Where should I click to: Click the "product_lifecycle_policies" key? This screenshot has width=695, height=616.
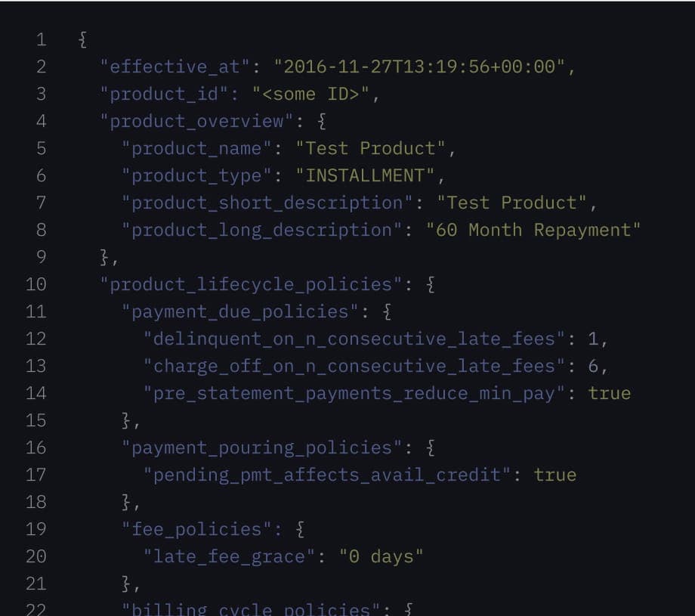252,284
